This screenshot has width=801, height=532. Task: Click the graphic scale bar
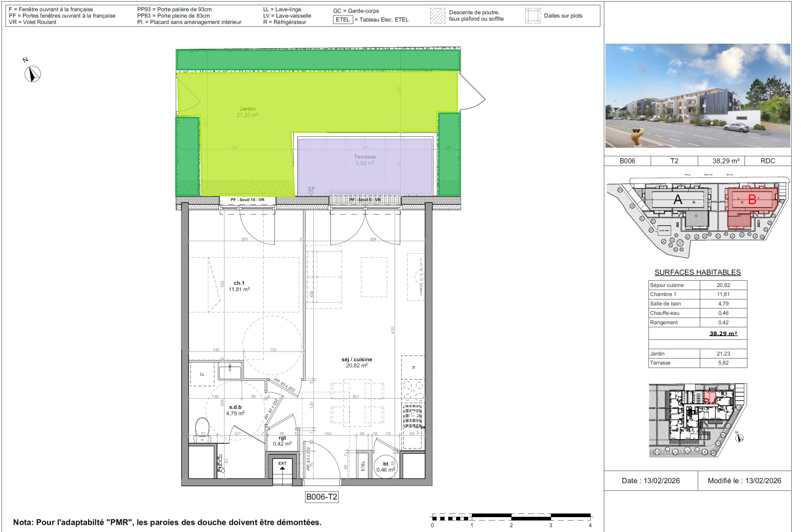[x=511, y=518]
